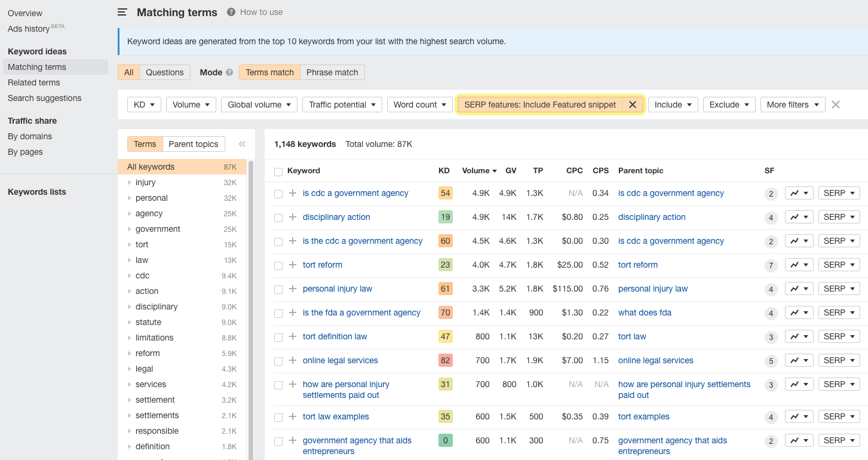Screen dimensions: 868x460
Task: Collapse the Terms panel with the double-chevron icon
Action: click(x=242, y=143)
